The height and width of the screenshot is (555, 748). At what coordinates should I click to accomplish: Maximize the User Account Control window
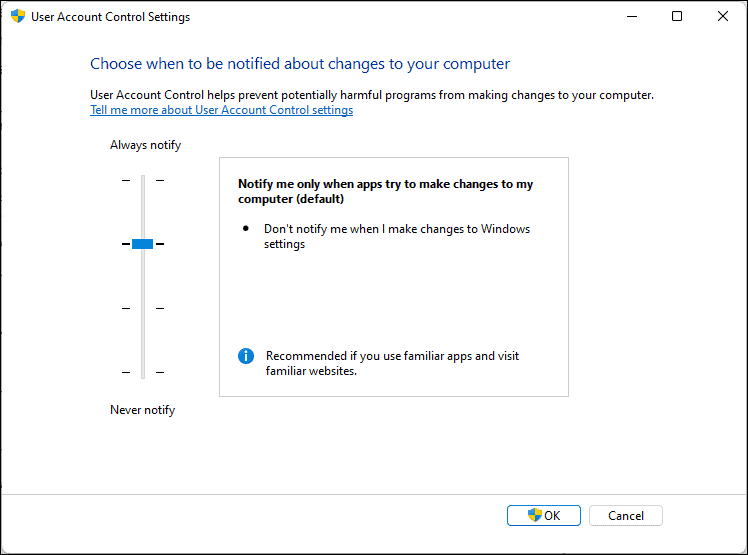tap(677, 17)
